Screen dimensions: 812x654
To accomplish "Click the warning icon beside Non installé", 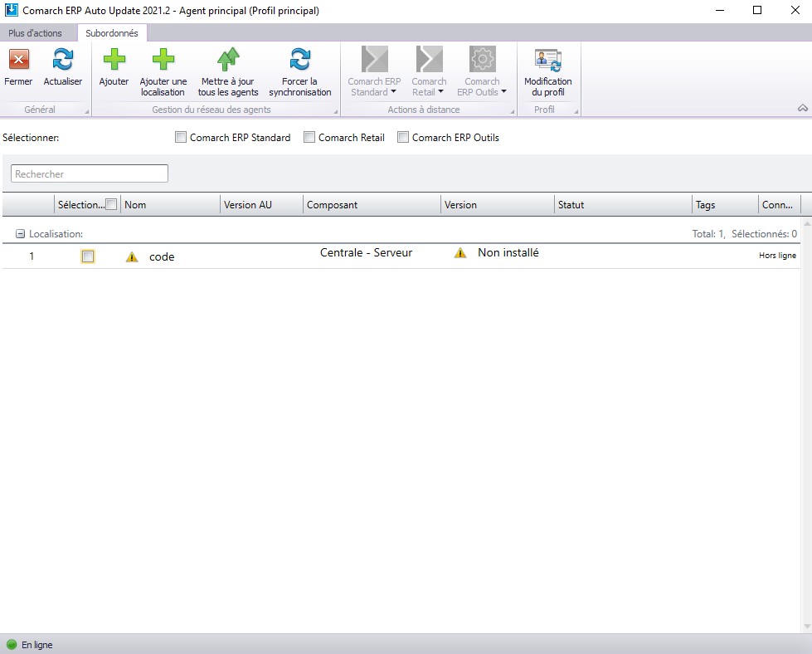I will tap(460, 253).
